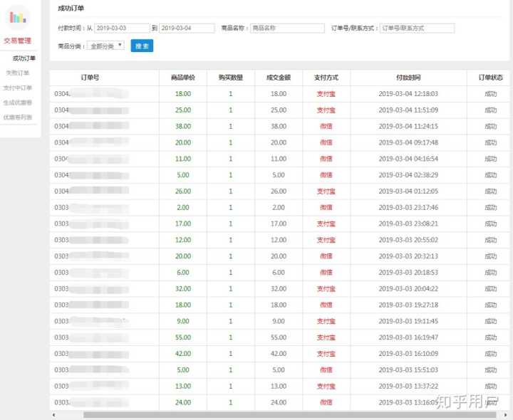Select payment time 2019-03-03 15:51:03

point(408,369)
